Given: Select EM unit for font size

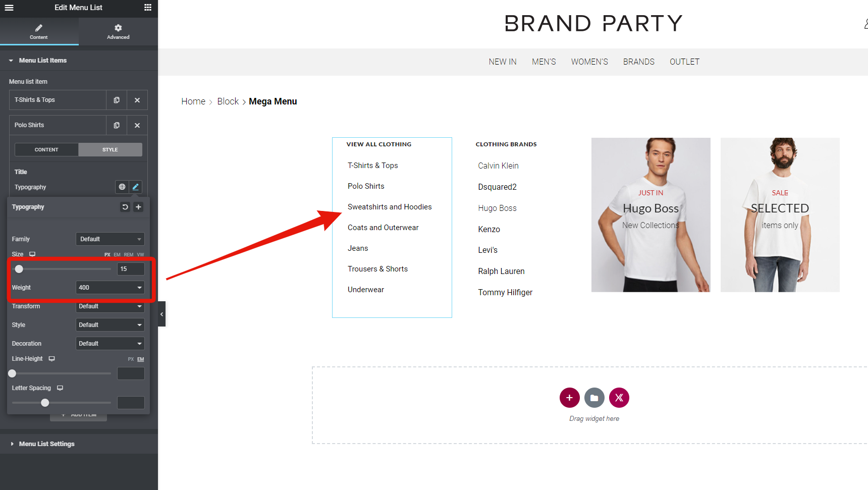Looking at the screenshot, I should pyautogui.click(x=117, y=255).
